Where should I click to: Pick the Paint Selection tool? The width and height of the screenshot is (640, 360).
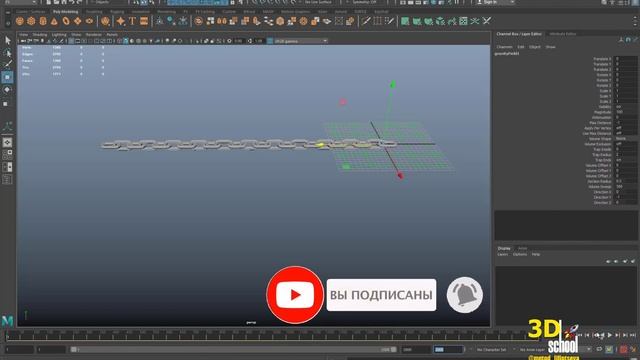click(x=7, y=64)
